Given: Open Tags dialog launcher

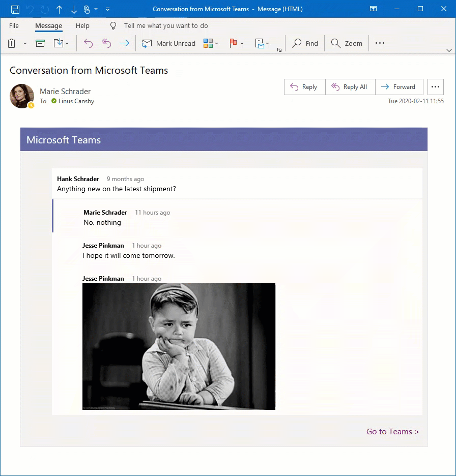Looking at the screenshot, I should [279, 50].
